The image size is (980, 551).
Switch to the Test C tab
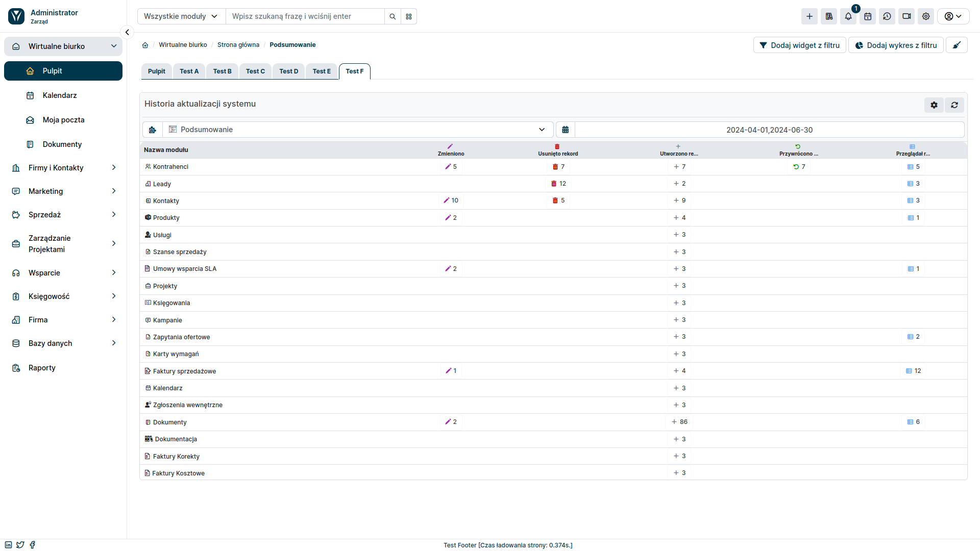(255, 71)
